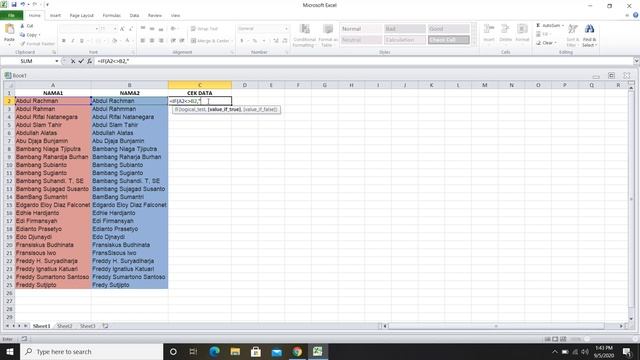
Task: Switch to Normal view in status bar
Action: 547,339
